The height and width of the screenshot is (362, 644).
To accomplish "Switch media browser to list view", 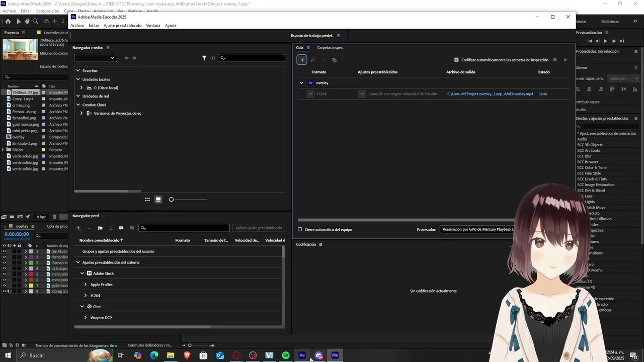I will tap(147, 200).
